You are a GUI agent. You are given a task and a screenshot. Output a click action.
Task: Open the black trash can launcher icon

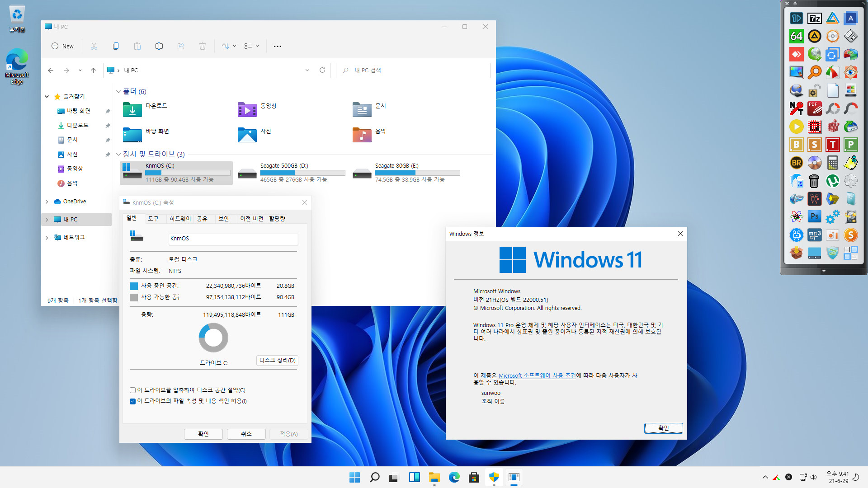pyautogui.click(x=815, y=181)
